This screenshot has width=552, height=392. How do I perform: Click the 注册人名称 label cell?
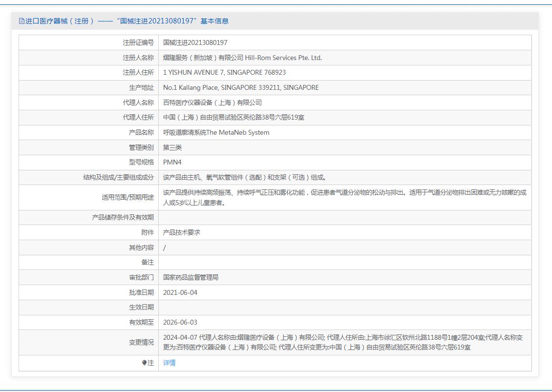(x=89, y=58)
